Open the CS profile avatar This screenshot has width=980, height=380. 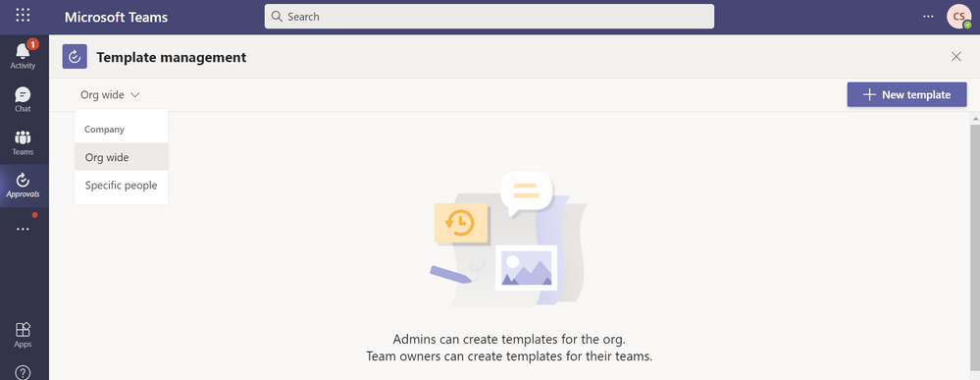tap(958, 17)
